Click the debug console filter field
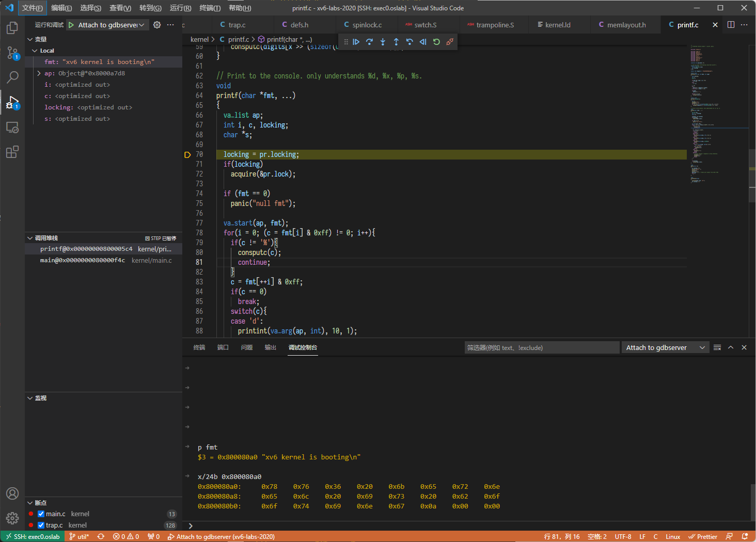756x542 pixels. point(541,348)
